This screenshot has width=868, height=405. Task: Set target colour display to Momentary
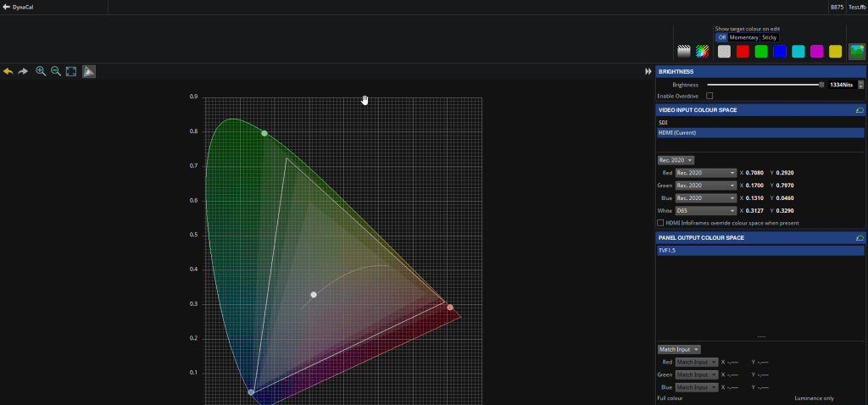click(743, 37)
